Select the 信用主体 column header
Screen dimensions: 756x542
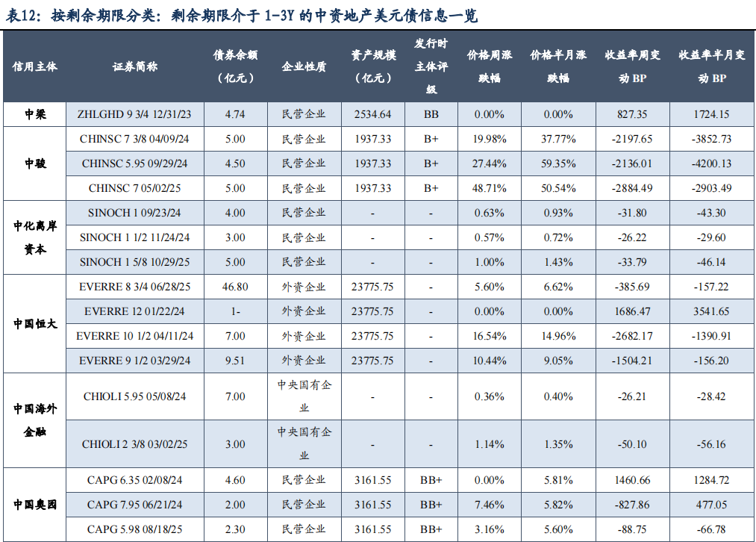(35, 66)
